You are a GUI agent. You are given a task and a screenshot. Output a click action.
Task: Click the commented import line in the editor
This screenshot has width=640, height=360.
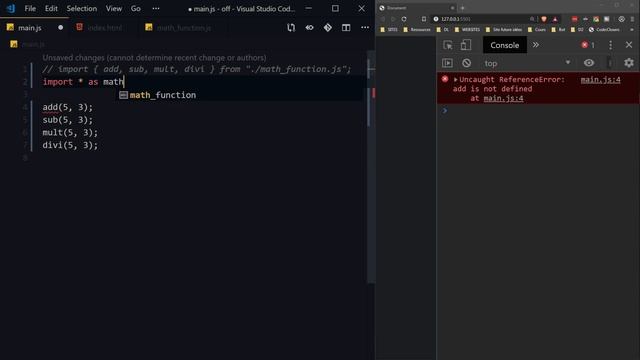(x=196, y=69)
